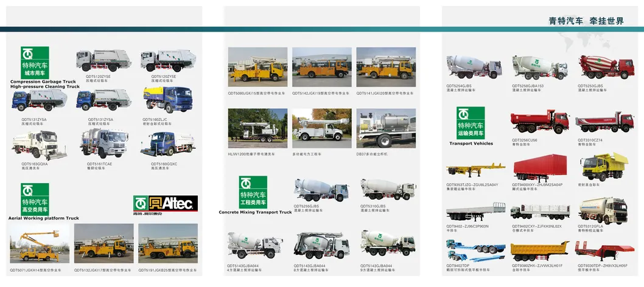The width and height of the screenshot is (644, 287).
Task: Open the HLIW1200 insulated truck photo
Action: 257,128
